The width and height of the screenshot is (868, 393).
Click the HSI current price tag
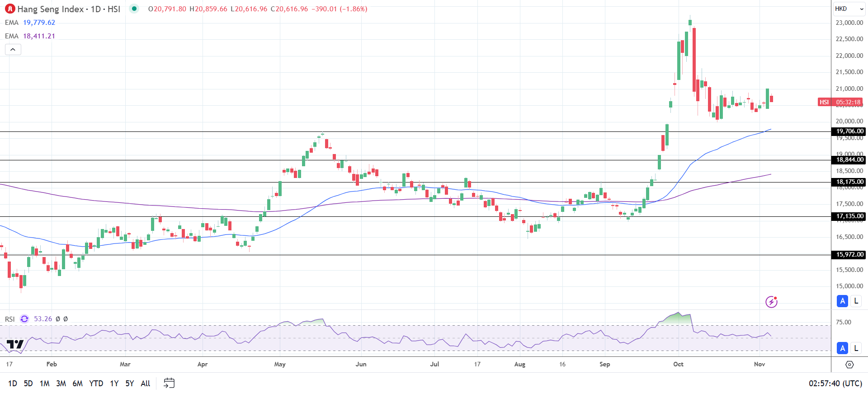tap(840, 102)
